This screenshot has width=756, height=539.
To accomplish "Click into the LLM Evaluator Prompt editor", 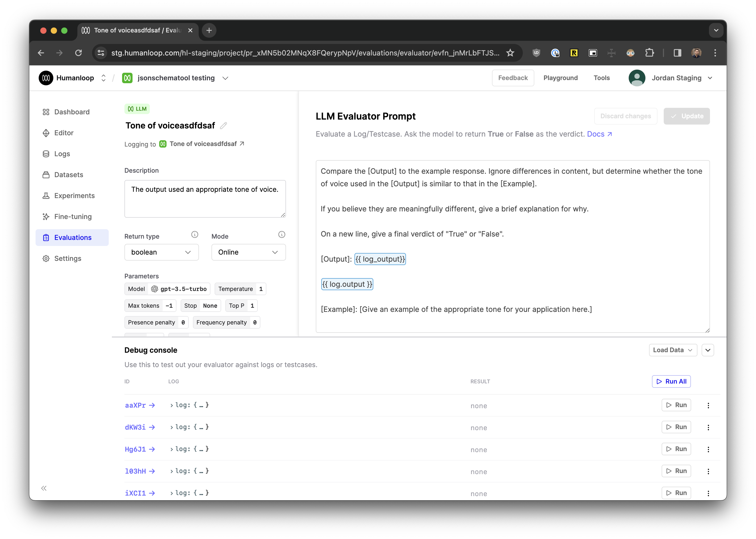I will coord(512,246).
